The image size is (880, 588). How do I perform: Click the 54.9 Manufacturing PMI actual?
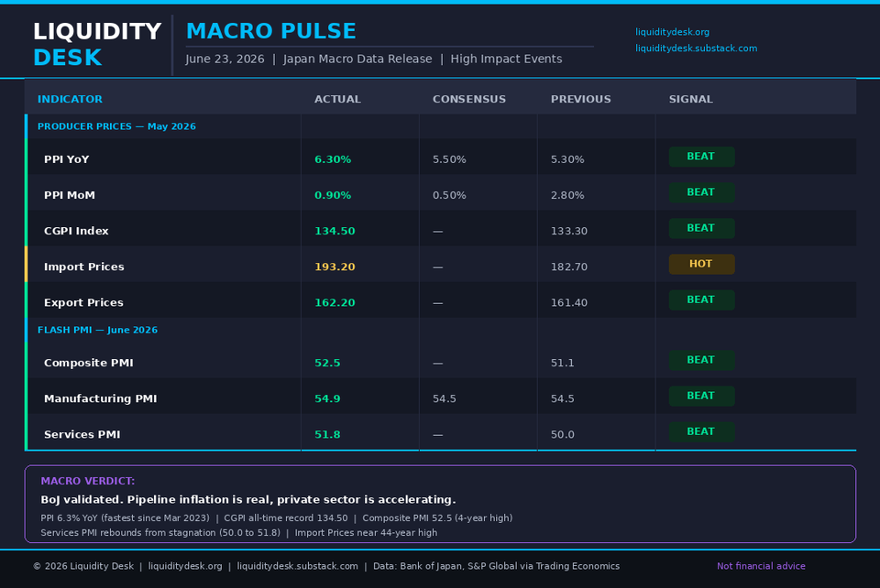click(327, 398)
